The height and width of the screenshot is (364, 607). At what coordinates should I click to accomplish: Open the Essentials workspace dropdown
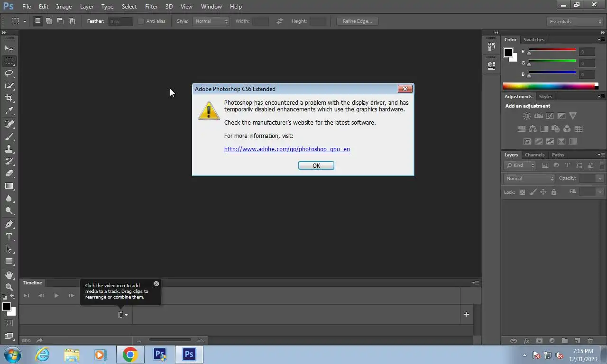coord(574,21)
